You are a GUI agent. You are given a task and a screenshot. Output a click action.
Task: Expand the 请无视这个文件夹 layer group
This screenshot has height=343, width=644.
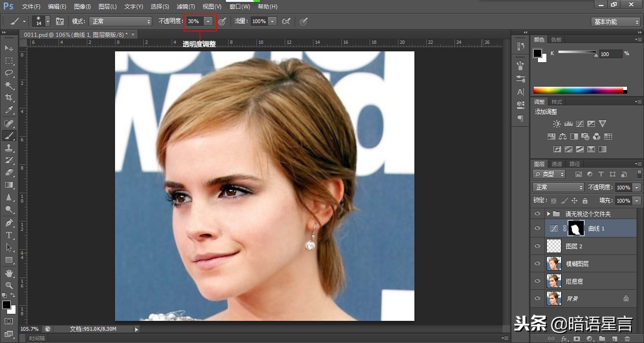coord(548,214)
